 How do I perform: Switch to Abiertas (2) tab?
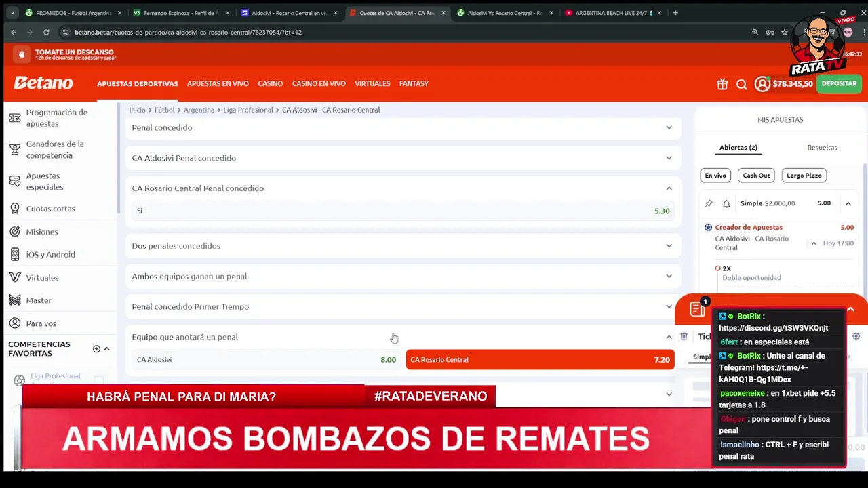coord(738,148)
